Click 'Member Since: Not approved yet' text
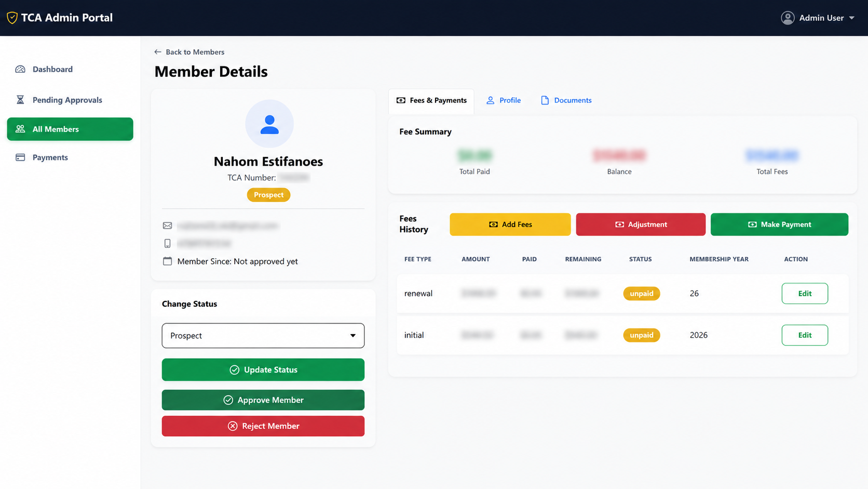Image resolution: width=868 pixels, height=489 pixels. [x=238, y=261]
